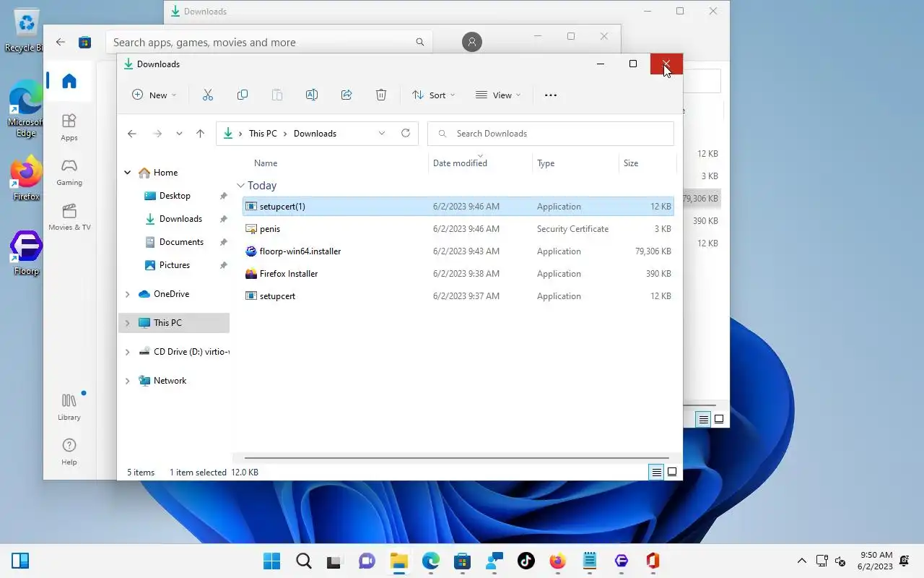Refresh the Downloads folder view
The width and height of the screenshot is (924, 578).
[x=406, y=133]
